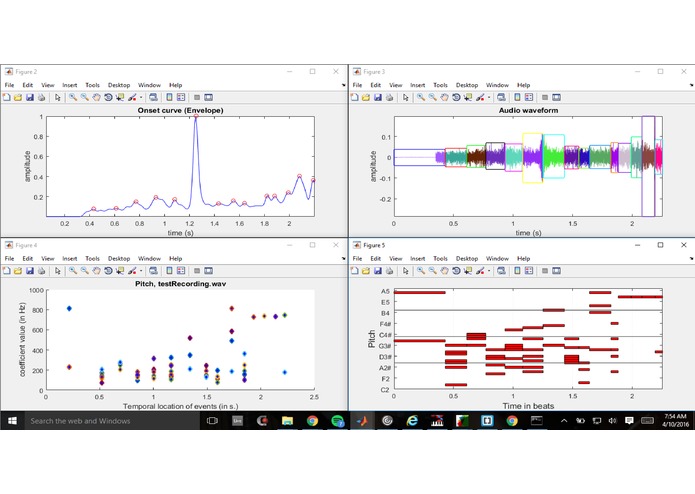Click Open File icon in Figure 2 toolbar
This screenshot has height=494, width=695.
[18, 97]
